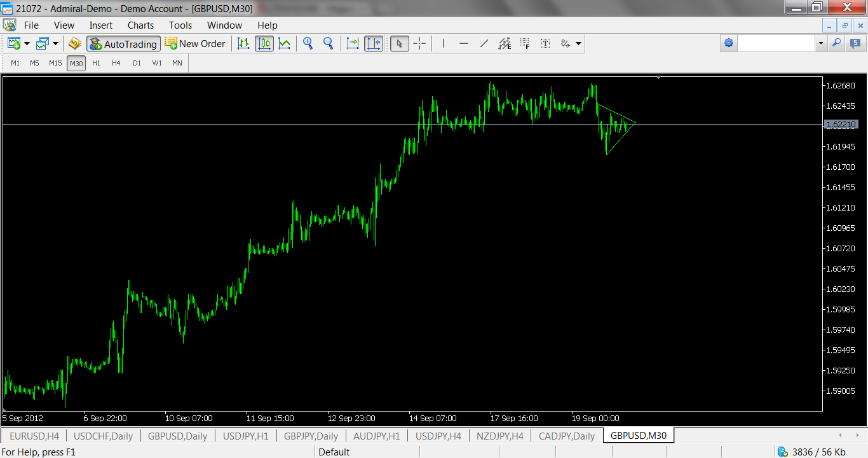Switch chart to Bar Chart
The height and width of the screenshot is (458, 868).
[x=243, y=44]
